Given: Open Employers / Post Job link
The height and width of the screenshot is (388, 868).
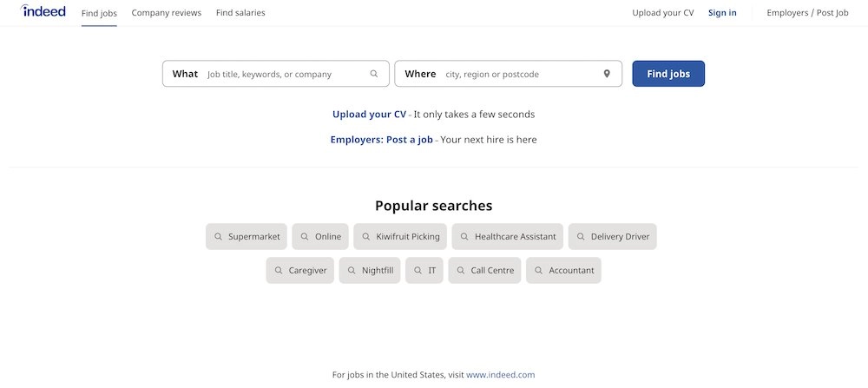Looking at the screenshot, I should click(807, 13).
